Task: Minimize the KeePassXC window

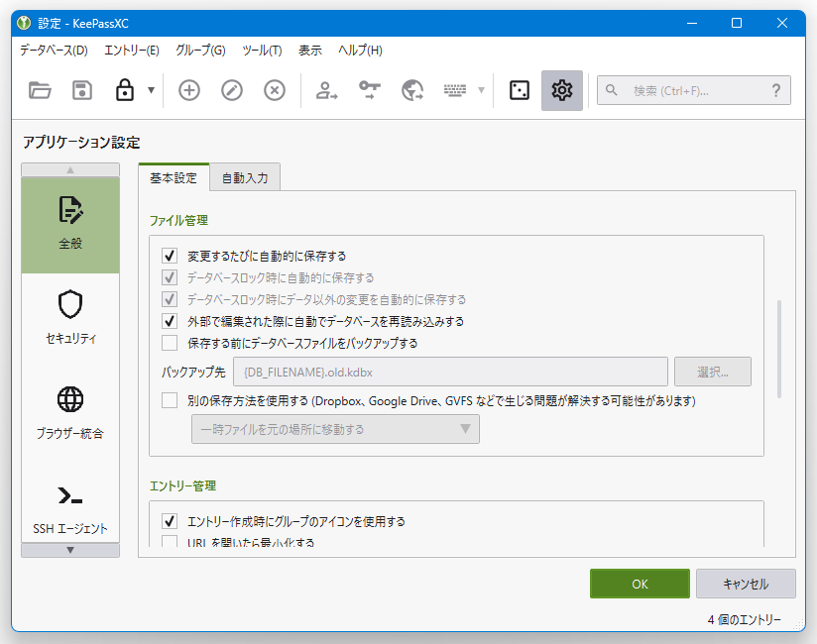Action: (x=692, y=23)
